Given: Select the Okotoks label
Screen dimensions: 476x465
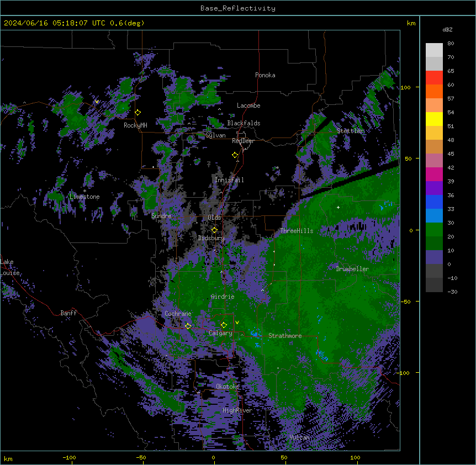Looking at the screenshot, I should pyautogui.click(x=228, y=387).
